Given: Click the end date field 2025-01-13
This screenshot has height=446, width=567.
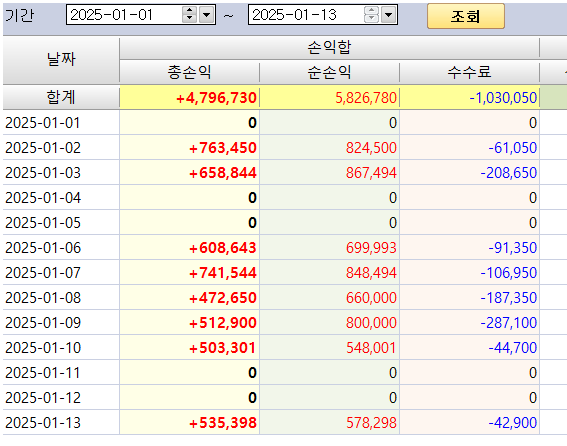Looking at the screenshot, I should point(306,15).
